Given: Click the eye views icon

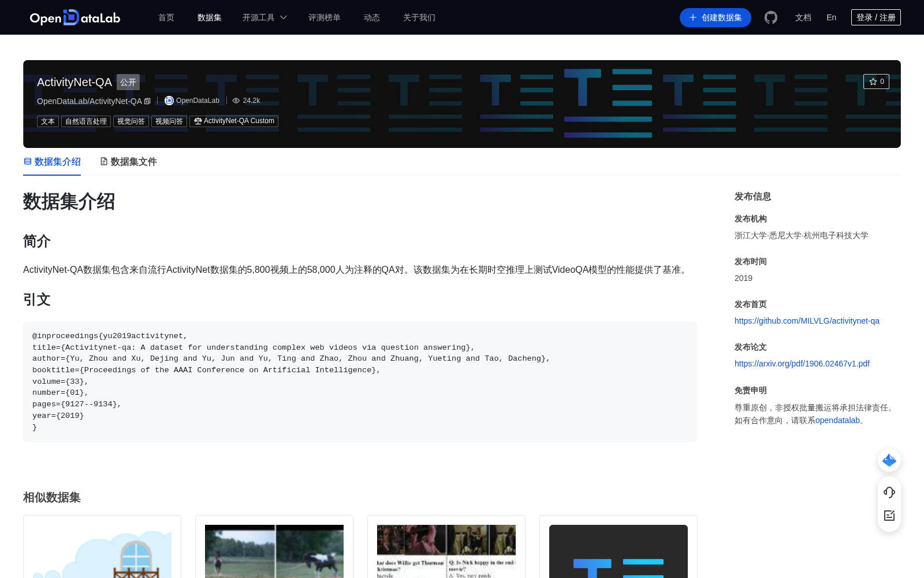Looking at the screenshot, I should (236, 101).
